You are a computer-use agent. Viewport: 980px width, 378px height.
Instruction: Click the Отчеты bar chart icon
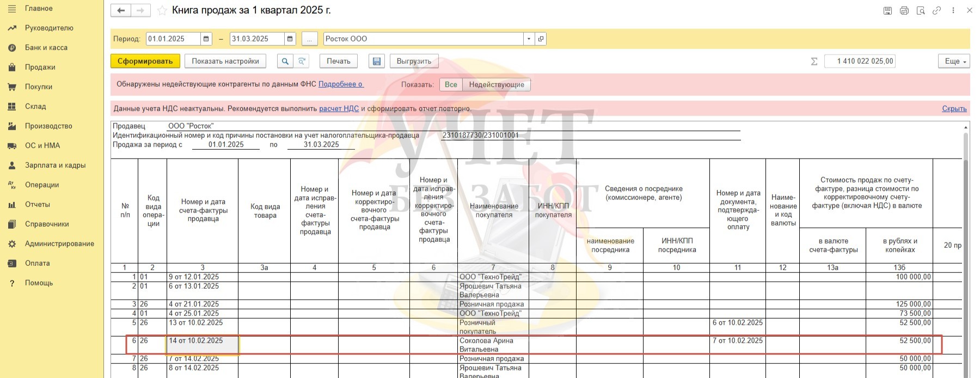tap(12, 204)
